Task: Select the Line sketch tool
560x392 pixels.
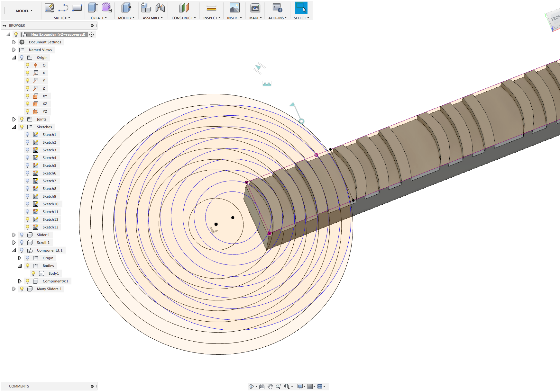Action: 63,8
